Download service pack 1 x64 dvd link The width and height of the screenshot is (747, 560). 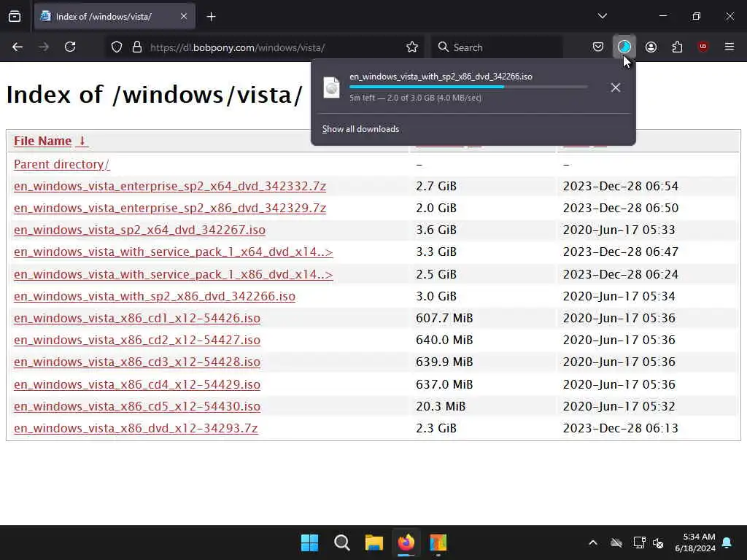point(174,252)
